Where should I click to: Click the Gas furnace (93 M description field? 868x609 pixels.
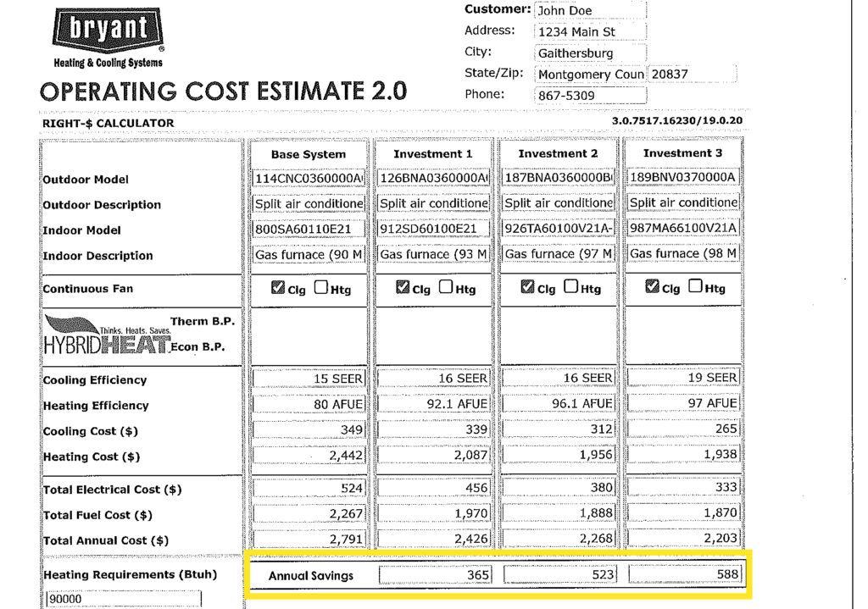click(433, 254)
